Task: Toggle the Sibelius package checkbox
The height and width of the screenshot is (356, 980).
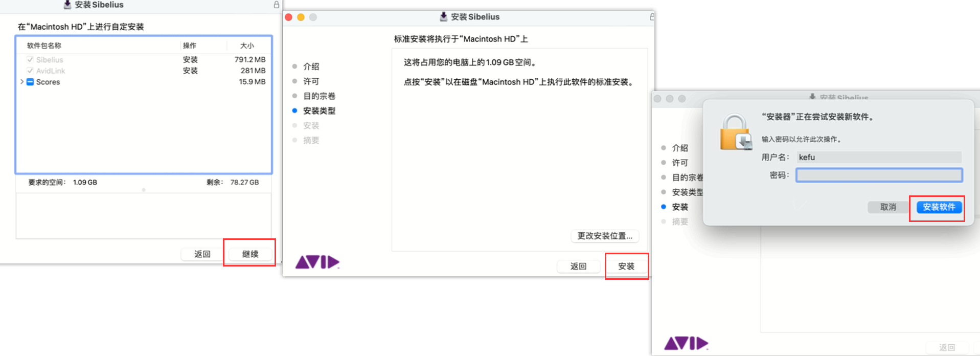Action: [x=30, y=60]
